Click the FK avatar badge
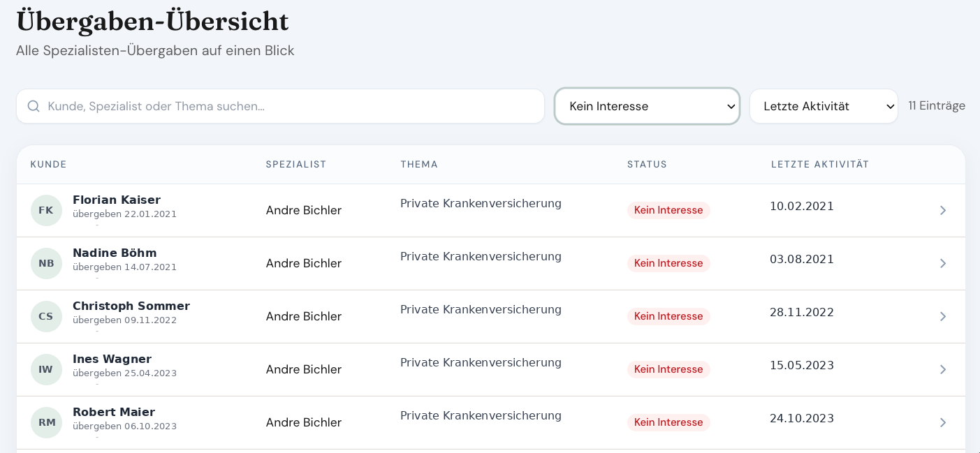This screenshot has width=980, height=453. point(46,210)
